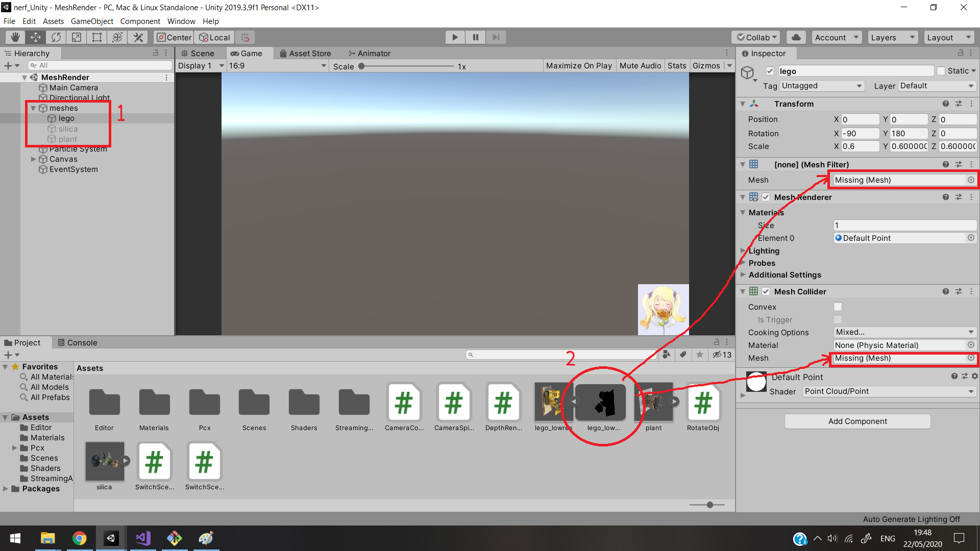Open the Cooking Options dropdown
Image resolution: width=980 pixels, height=551 pixels.
(904, 332)
